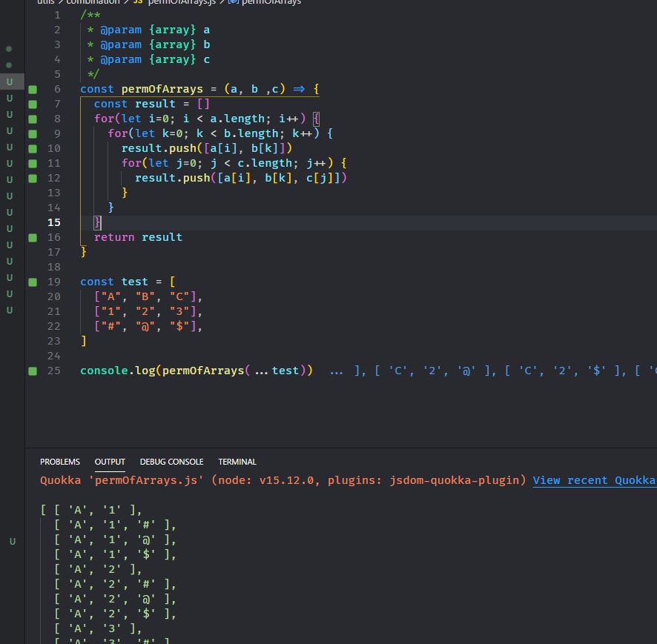Click the ["A", "B", "C"] array row
Screen dimensions: 657x644
(148, 296)
